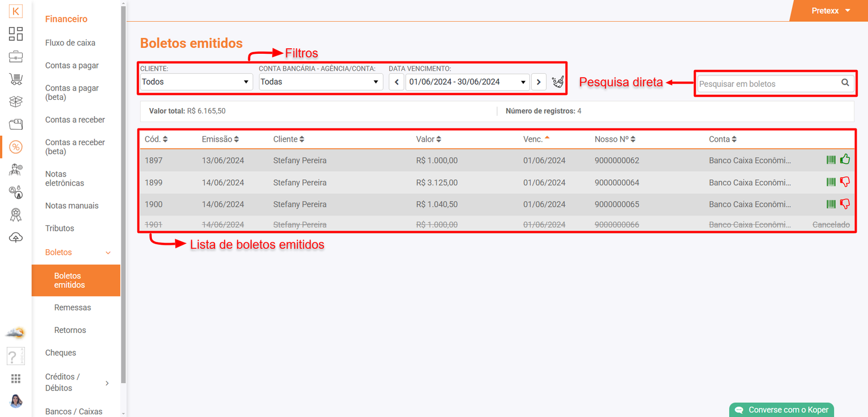Go to next due date period arrow
This screenshot has width=868, height=417.
(x=538, y=82)
